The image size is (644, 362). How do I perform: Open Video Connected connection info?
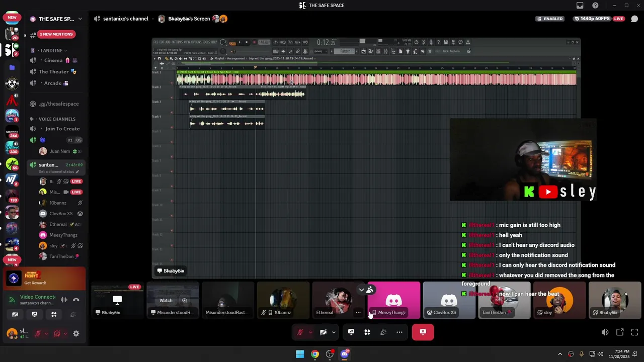pos(37,297)
